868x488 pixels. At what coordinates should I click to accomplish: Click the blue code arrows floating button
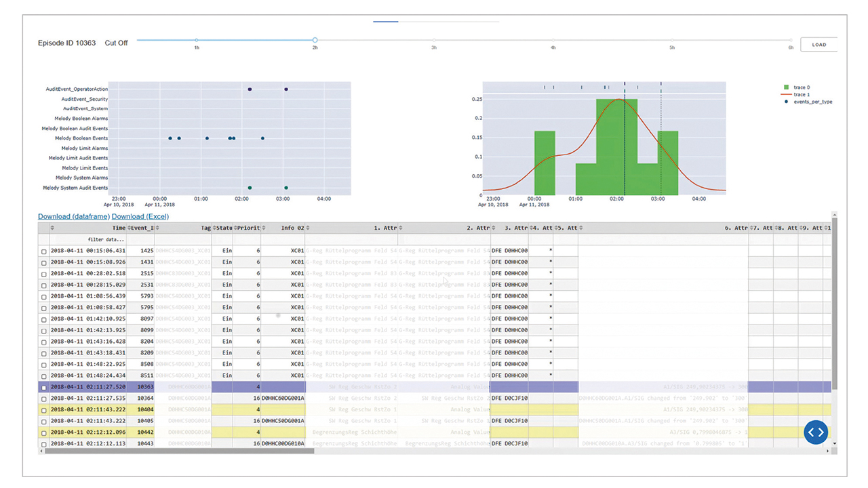tap(816, 432)
